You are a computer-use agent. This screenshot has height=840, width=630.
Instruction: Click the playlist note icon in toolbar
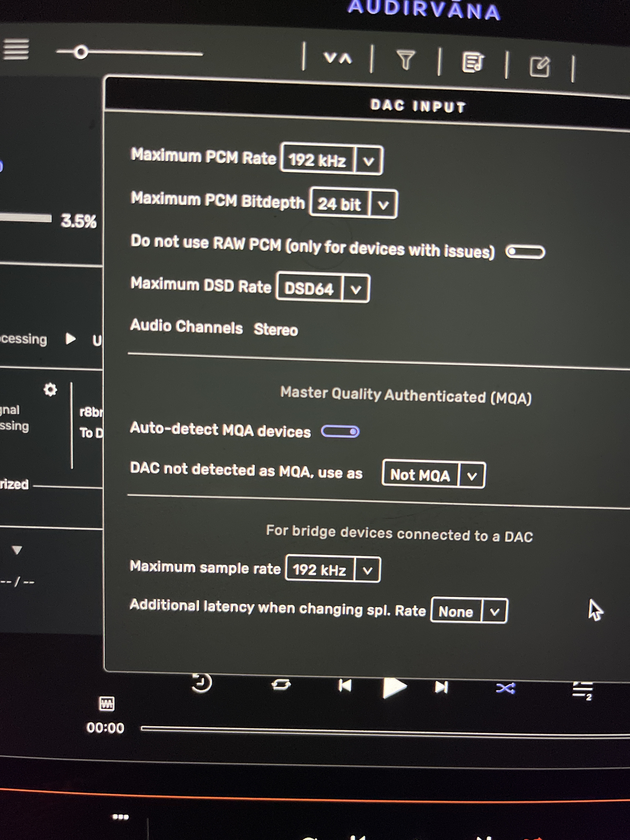point(472,63)
